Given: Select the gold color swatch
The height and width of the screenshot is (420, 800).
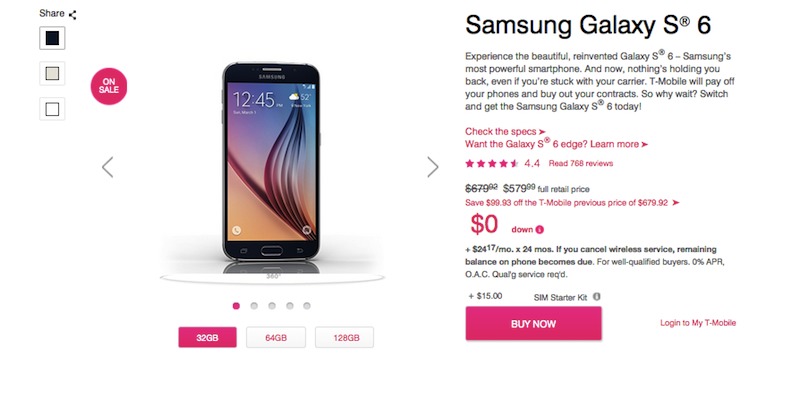Looking at the screenshot, I should [x=52, y=73].
